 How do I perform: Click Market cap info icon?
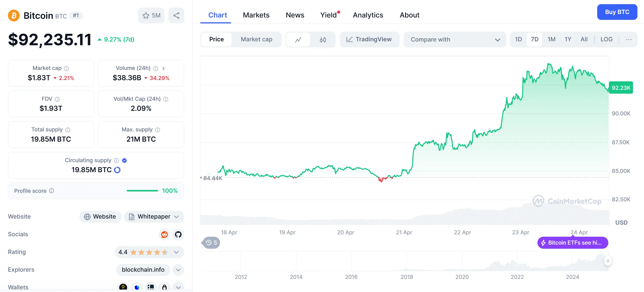[66, 68]
